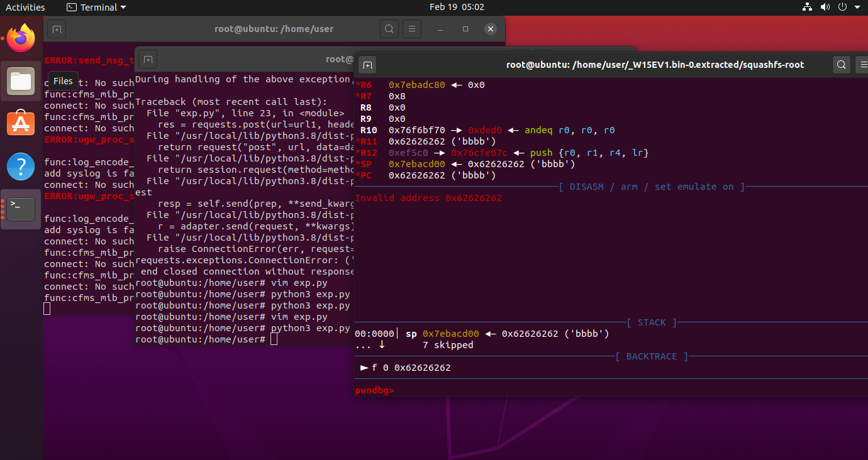Screen dimensions: 868x460
Task: Click the R11 register row
Action: (x=426, y=141)
